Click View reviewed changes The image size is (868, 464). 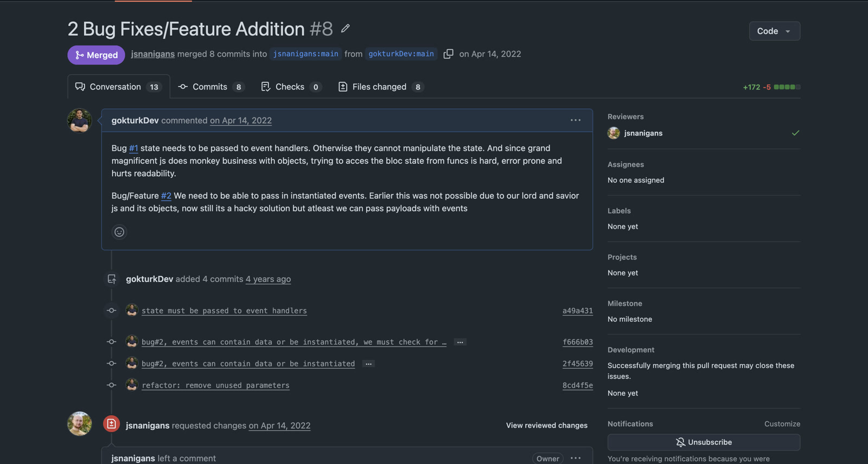point(546,426)
